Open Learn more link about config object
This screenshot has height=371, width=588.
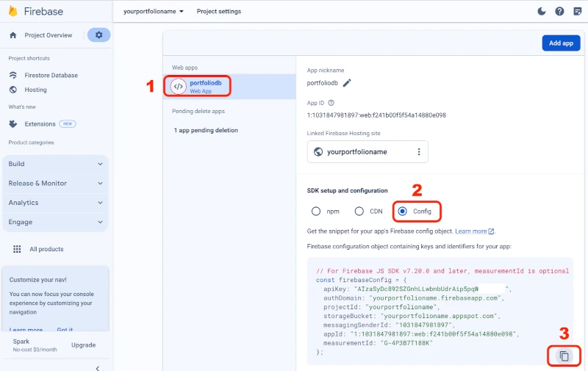(x=475, y=231)
